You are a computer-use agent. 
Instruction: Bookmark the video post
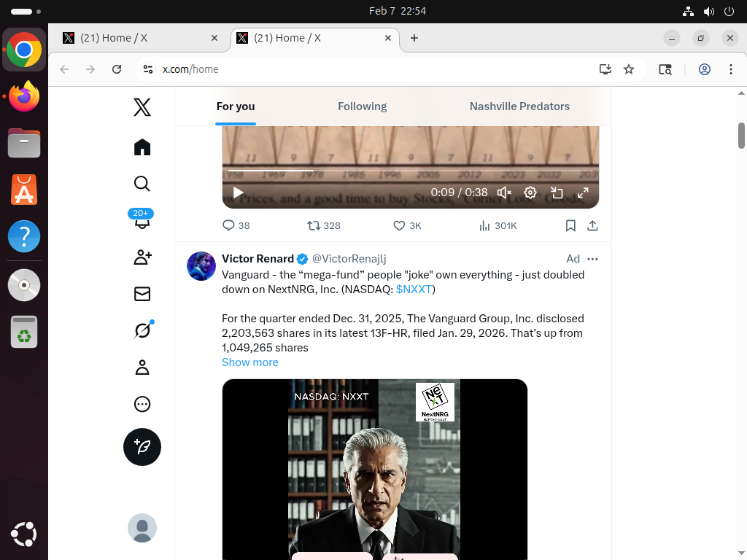tap(570, 226)
